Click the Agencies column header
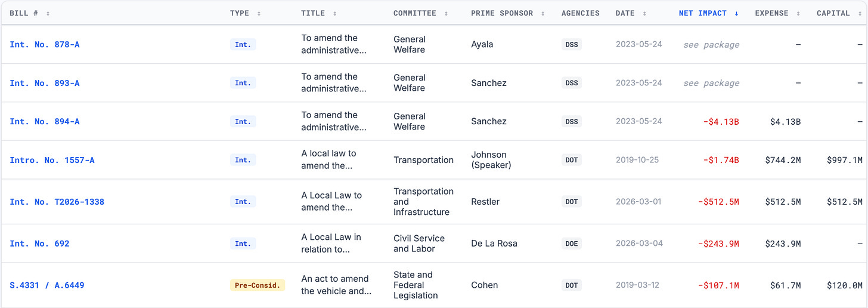This screenshot has width=868, height=308. point(580,13)
